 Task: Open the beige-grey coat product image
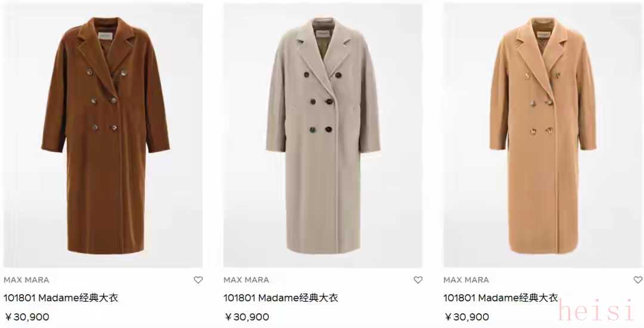pyautogui.click(x=323, y=135)
